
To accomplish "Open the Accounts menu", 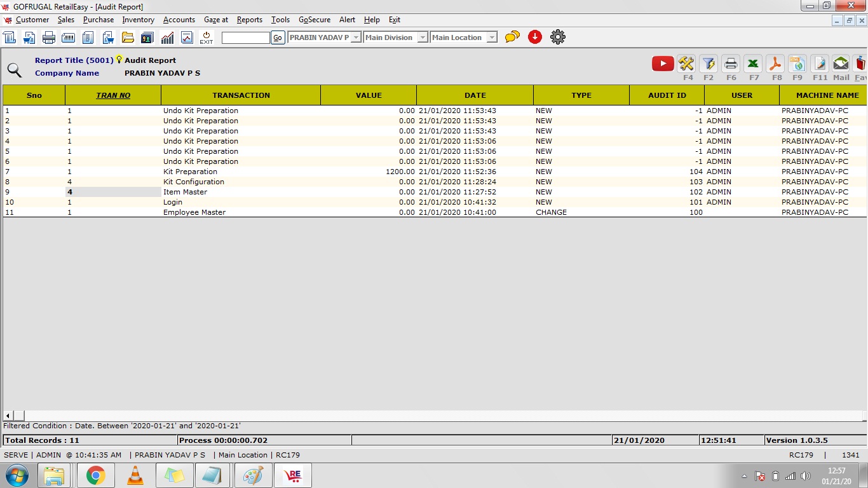I will coord(179,20).
